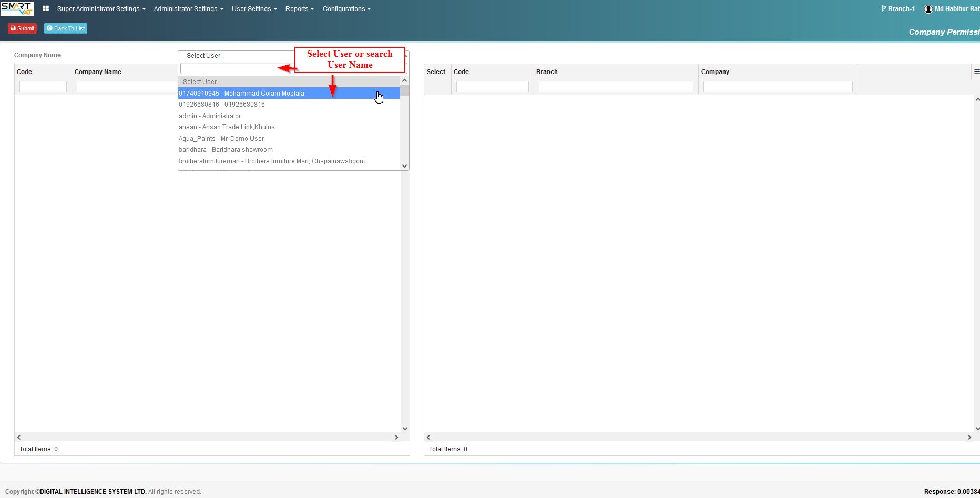This screenshot has height=498, width=980.
Task: Expand Super Administrator Settings menu
Action: tap(101, 9)
